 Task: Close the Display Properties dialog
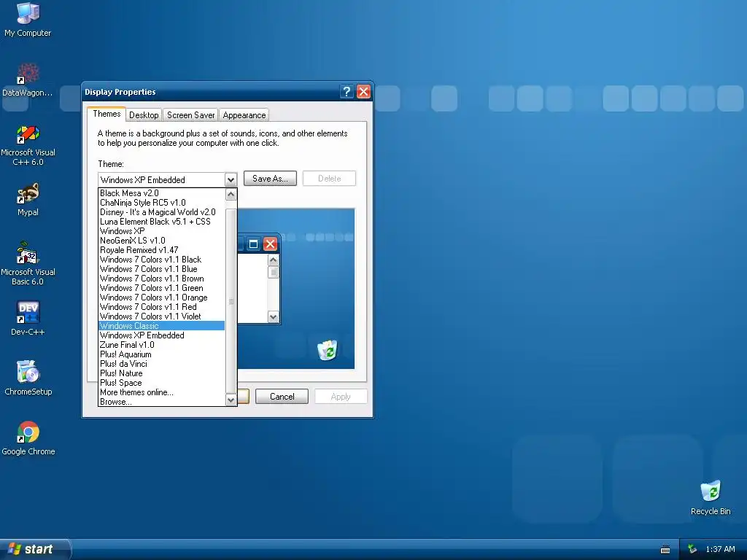coord(363,91)
